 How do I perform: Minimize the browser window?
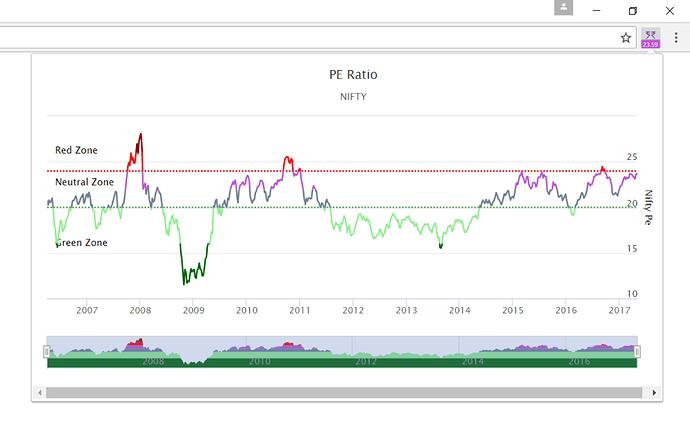tap(596, 11)
